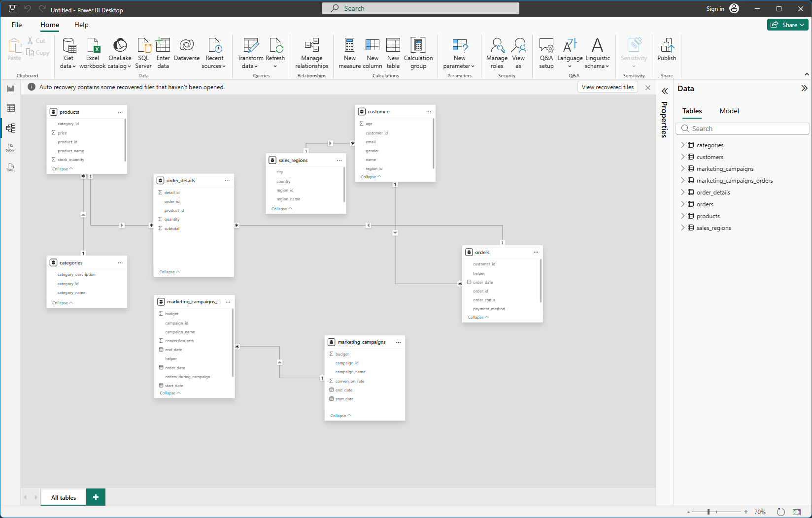Select the Home ribbon tab
Image resolution: width=812 pixels, height=518 pixels.
pyautogui.click(x=50, y=25)
